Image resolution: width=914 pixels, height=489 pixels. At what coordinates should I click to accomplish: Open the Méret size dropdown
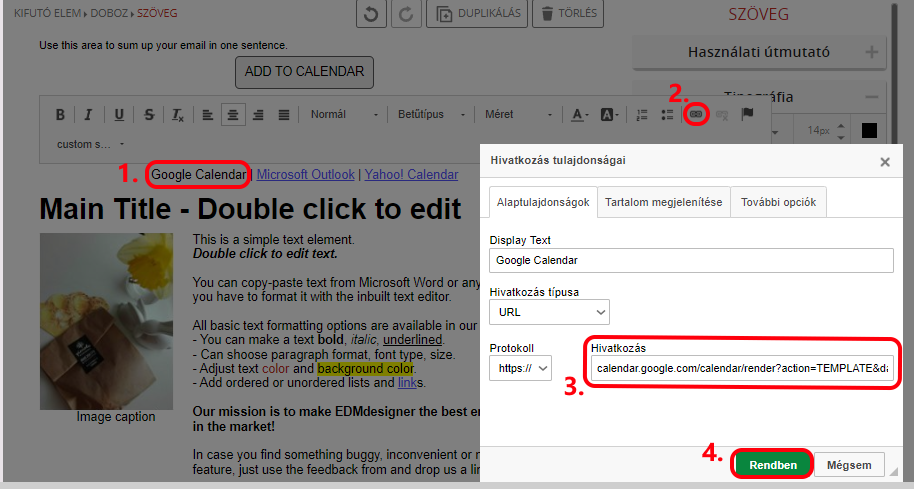pyautogui.click(x=518, y=115)
